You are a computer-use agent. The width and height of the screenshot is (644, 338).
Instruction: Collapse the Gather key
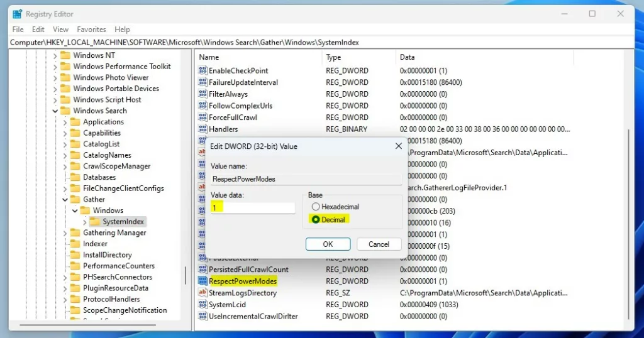tap(65, 200)
